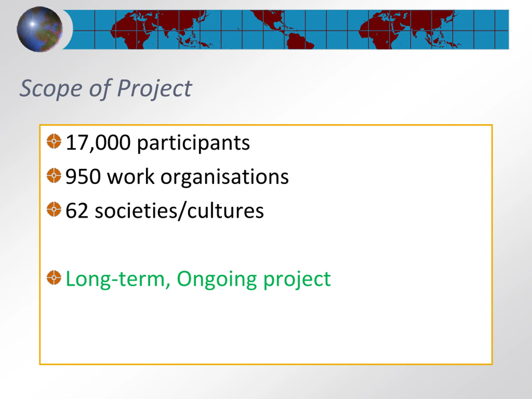
Task: Click the word "participants"
Action: [193, 143]
